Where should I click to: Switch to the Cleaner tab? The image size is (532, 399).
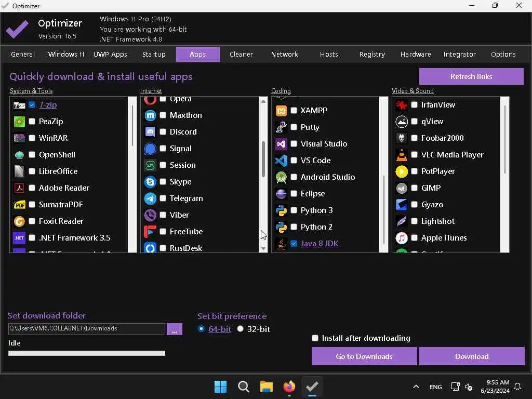tap(241, 54)
